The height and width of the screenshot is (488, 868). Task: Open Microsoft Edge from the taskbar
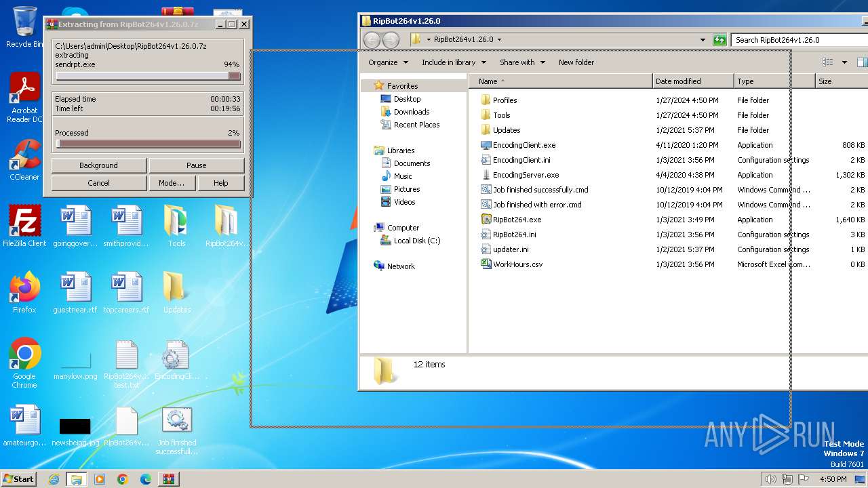(146, 479)
